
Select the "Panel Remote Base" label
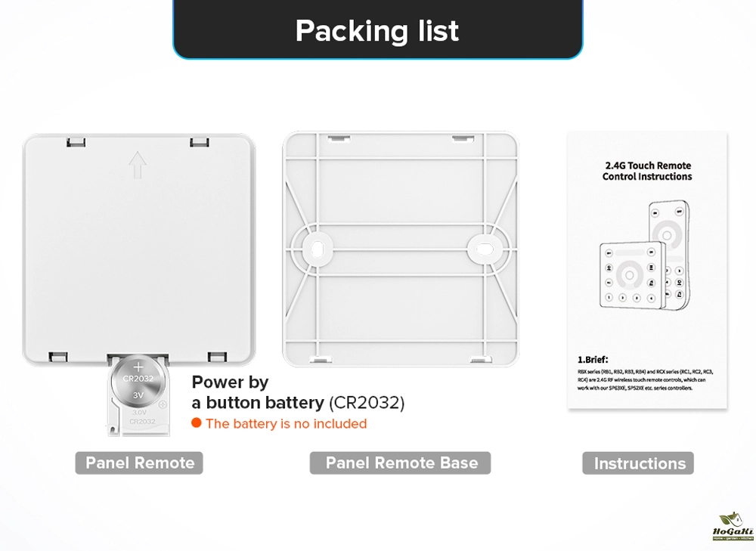[401, 463]
